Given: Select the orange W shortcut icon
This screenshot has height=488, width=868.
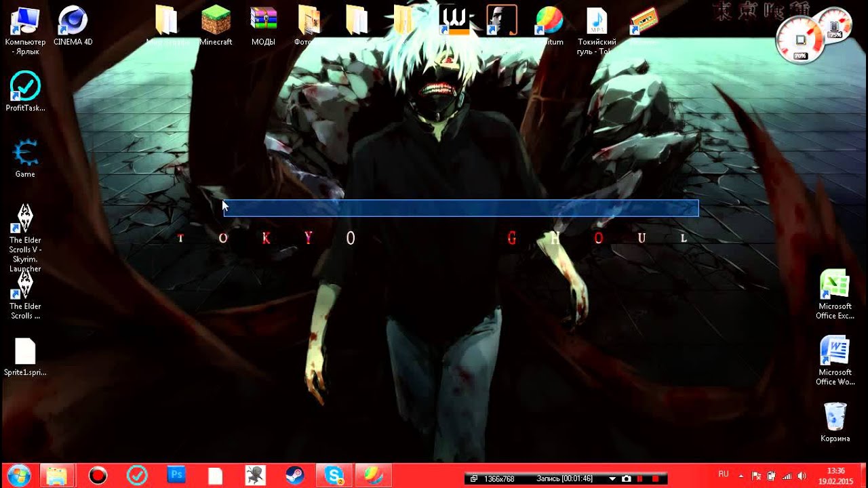Looking at the screenshot, I should 454,20.
